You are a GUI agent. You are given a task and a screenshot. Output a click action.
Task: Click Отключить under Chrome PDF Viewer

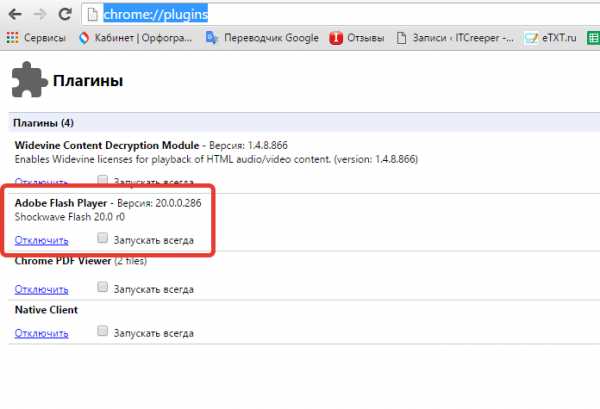[41, 290]
